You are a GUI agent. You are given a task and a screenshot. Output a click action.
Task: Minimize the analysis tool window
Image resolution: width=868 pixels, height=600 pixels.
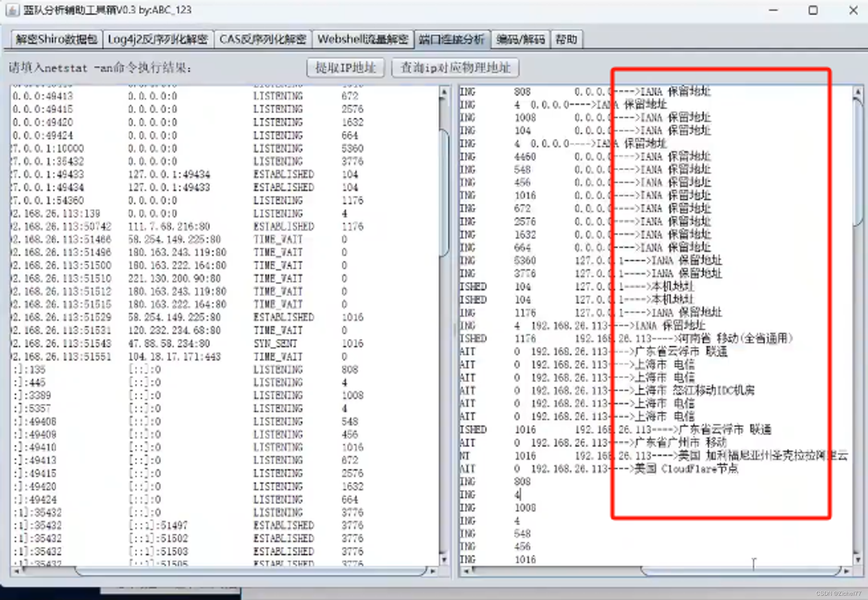(x=773, y=10)
